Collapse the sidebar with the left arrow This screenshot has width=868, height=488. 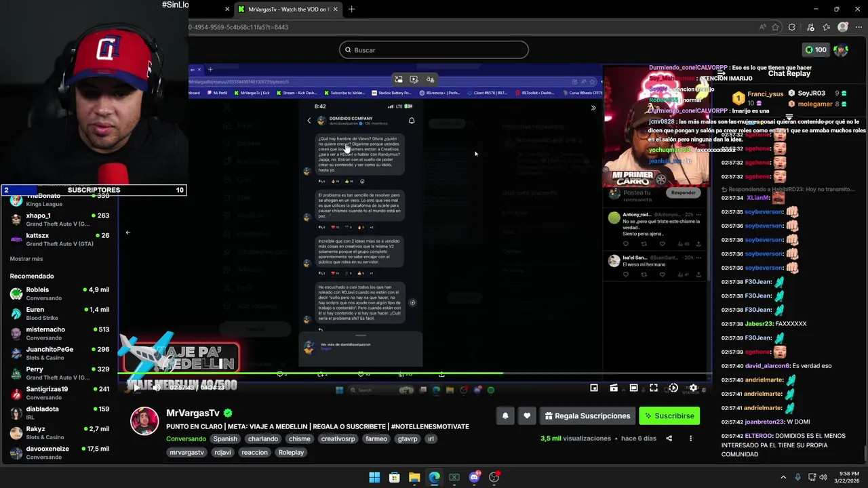[x=127, y=232]
